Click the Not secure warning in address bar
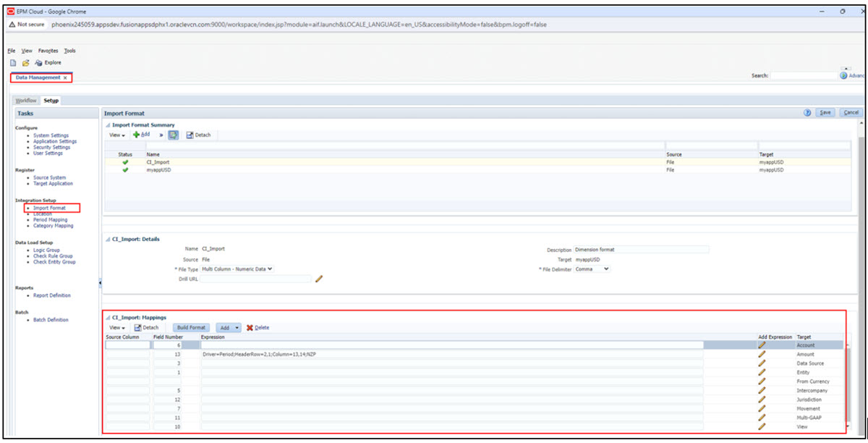The width and height of the screenshot is (868, 443). click(x=27, y=25)
